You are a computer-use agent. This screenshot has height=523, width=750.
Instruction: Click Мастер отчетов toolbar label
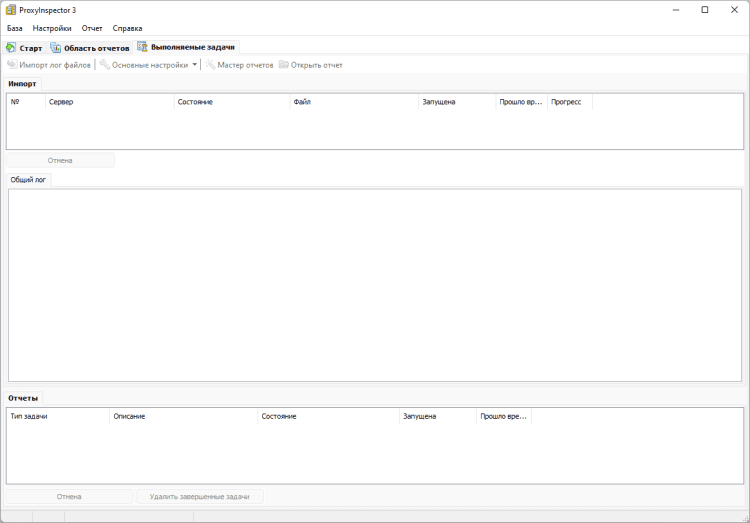point(245,65)
